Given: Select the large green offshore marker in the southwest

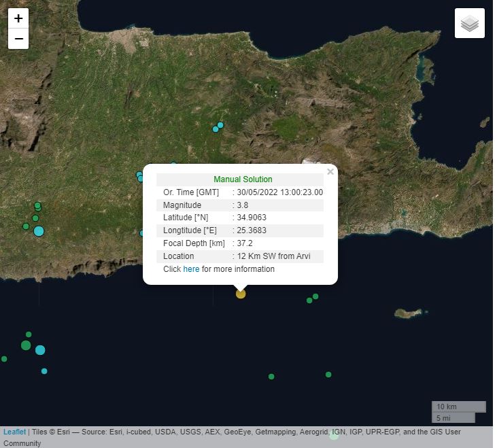Looking at the screenshot, I should click(x=26, y=345).
